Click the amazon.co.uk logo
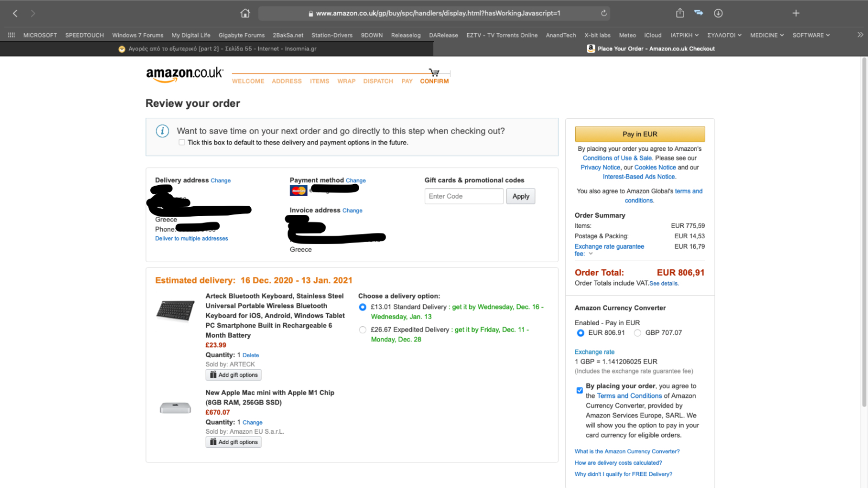 coord(184,74)
